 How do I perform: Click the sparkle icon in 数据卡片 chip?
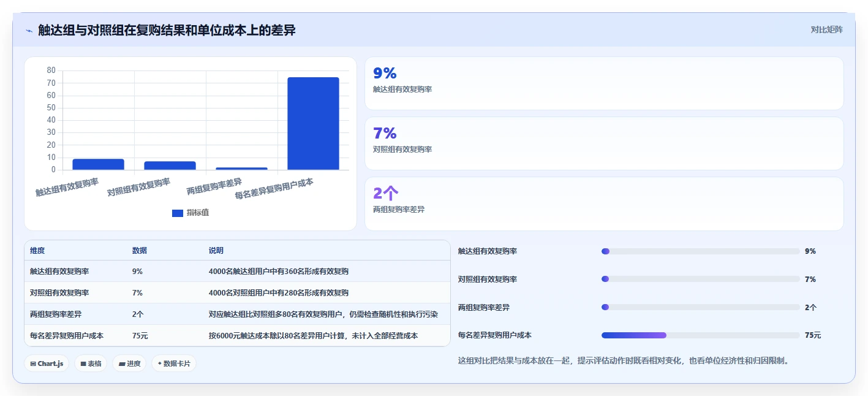click(x=159, y=364)
